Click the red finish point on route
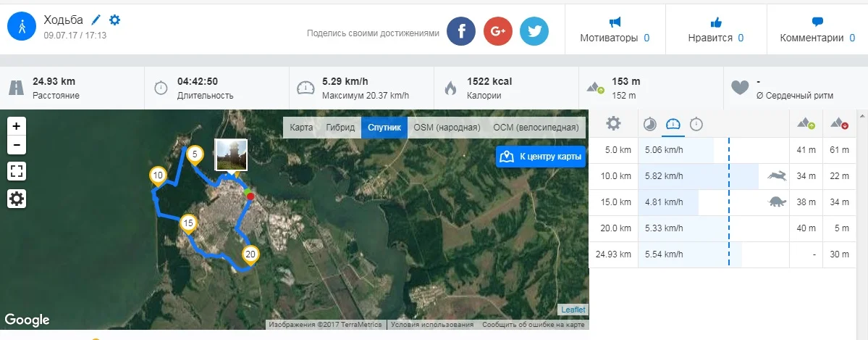 pyautogui.click(x=250, y=196)
